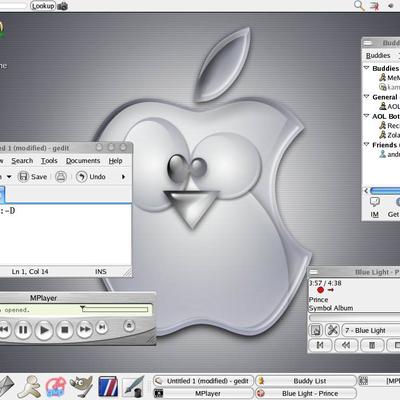400x400 pixels.
Task: Click the INS indicator in gedit status bar
Action: (101, 272)
